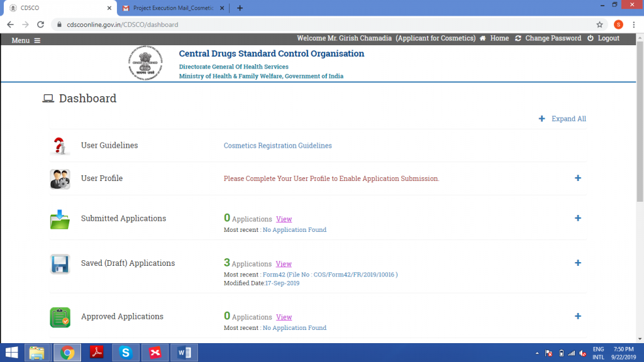Open the Menu hamburger icon
Screen dimensions: 644x362
37,41
